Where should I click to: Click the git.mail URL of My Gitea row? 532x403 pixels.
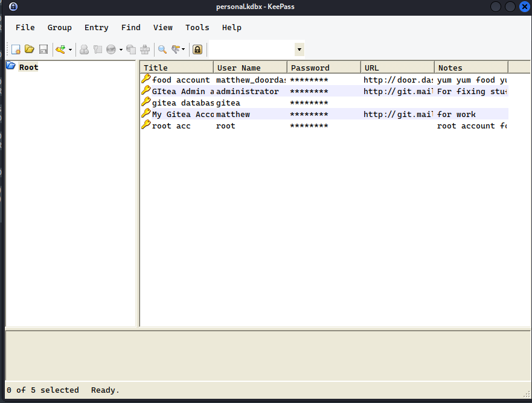pyautogui.click(x=399, y=115)
